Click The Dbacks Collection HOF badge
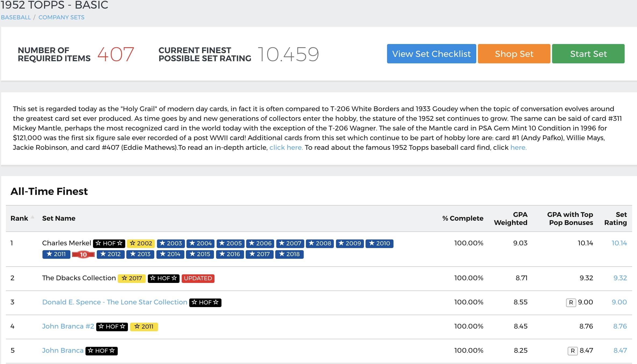Screen dimensions: 637x364 [x=163, y=278]
